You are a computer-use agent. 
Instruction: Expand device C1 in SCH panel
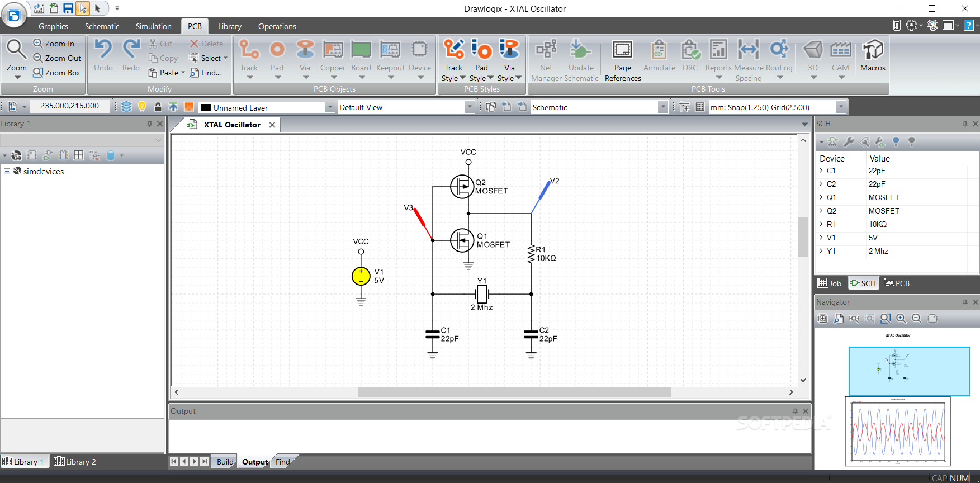[x=821, y=171]
